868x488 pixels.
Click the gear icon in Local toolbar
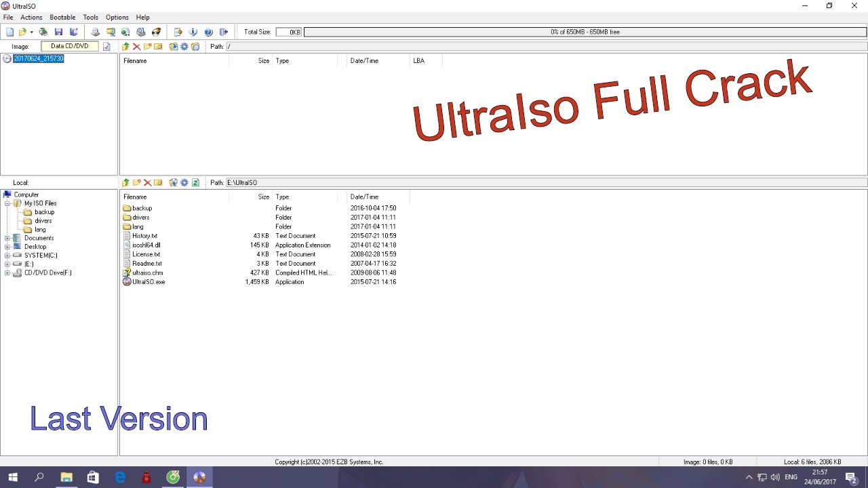(184, 183)
